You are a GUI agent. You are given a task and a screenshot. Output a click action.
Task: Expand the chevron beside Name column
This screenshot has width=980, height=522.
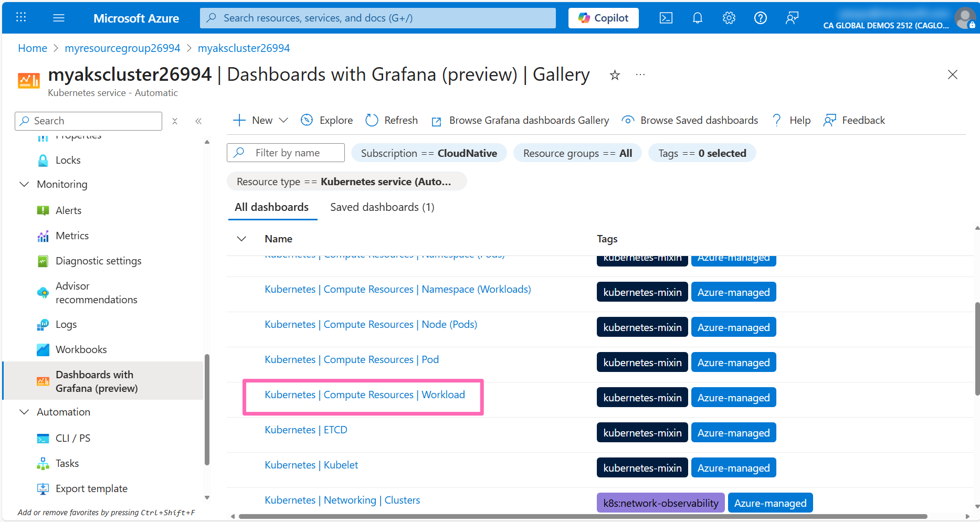coord(241,239)
